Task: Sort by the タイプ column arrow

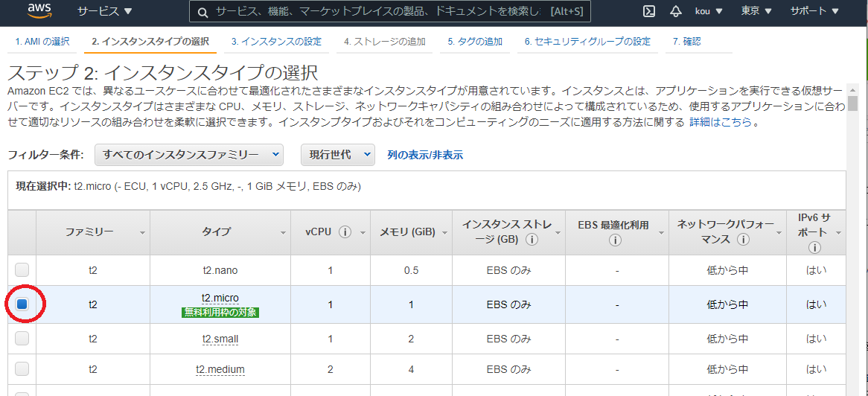Action: [x=284, y=233]
